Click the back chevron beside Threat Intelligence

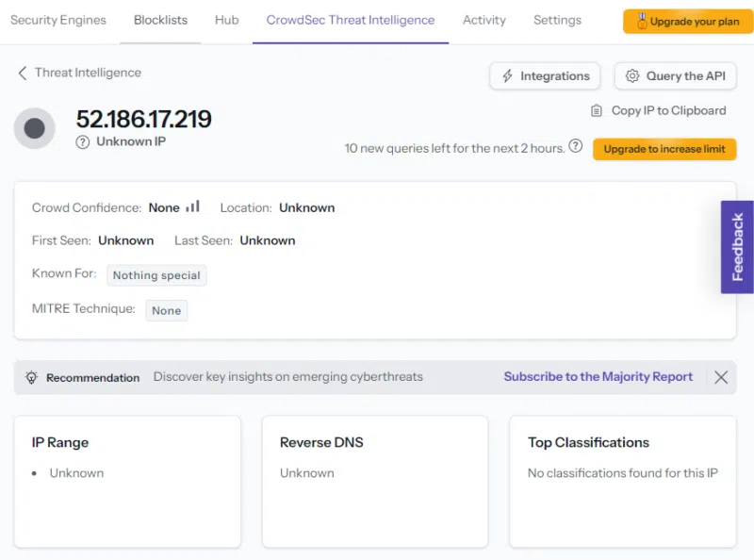pyautogui.click(x=23, y=73)
